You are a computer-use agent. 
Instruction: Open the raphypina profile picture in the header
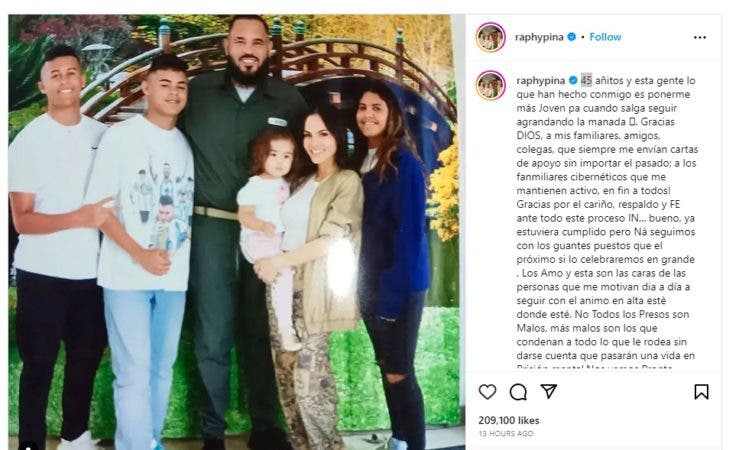point(491,37)
